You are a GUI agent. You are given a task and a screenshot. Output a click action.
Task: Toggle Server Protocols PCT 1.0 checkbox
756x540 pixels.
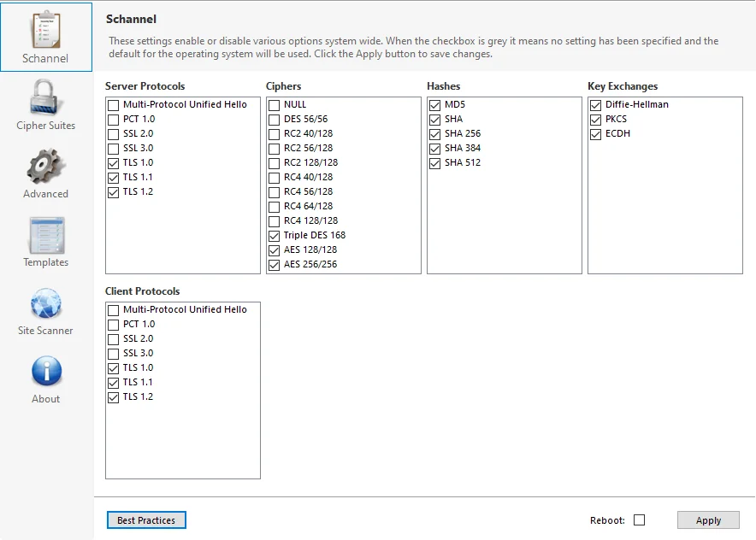113,120
